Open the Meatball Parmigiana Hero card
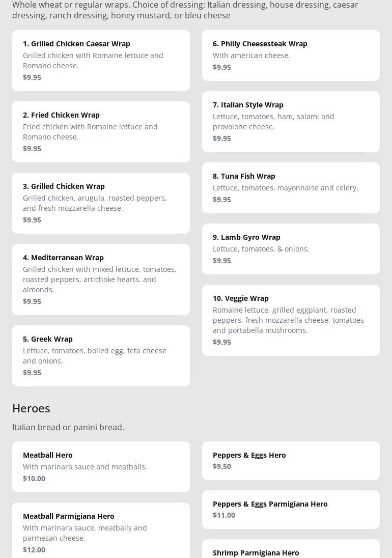392x558 pixels. (101, 529)
